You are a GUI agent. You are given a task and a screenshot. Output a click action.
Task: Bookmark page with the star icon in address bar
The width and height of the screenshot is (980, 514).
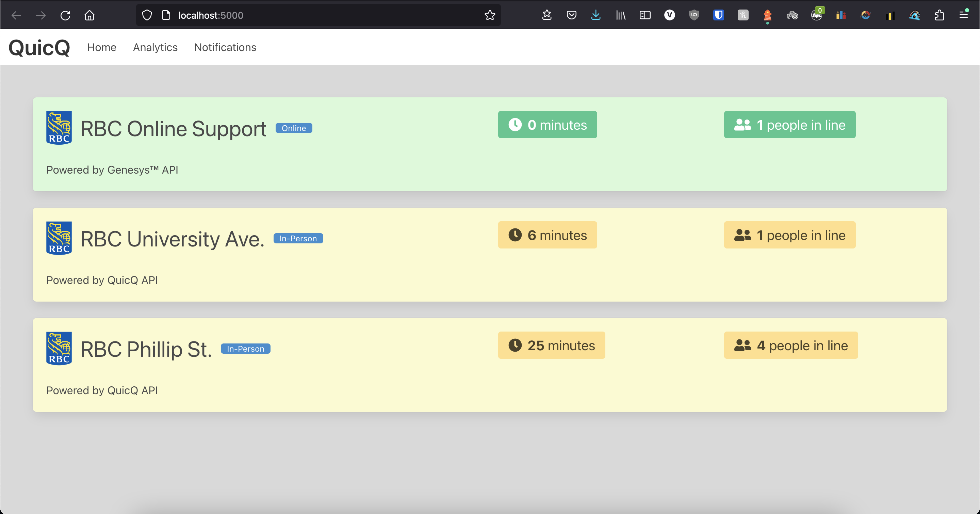(x=490, y=15)
